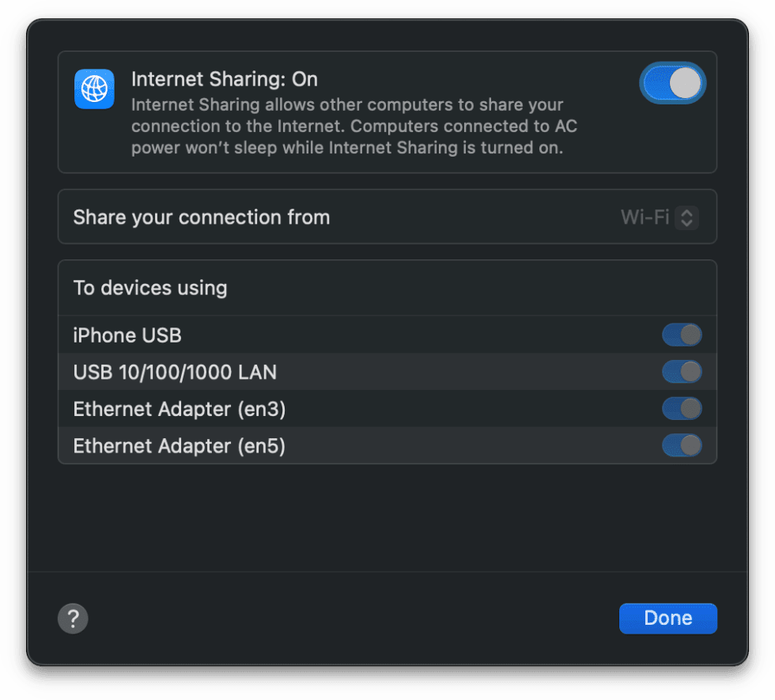Open help with the question mark button

pyautogui.click(x=73, y=618)
